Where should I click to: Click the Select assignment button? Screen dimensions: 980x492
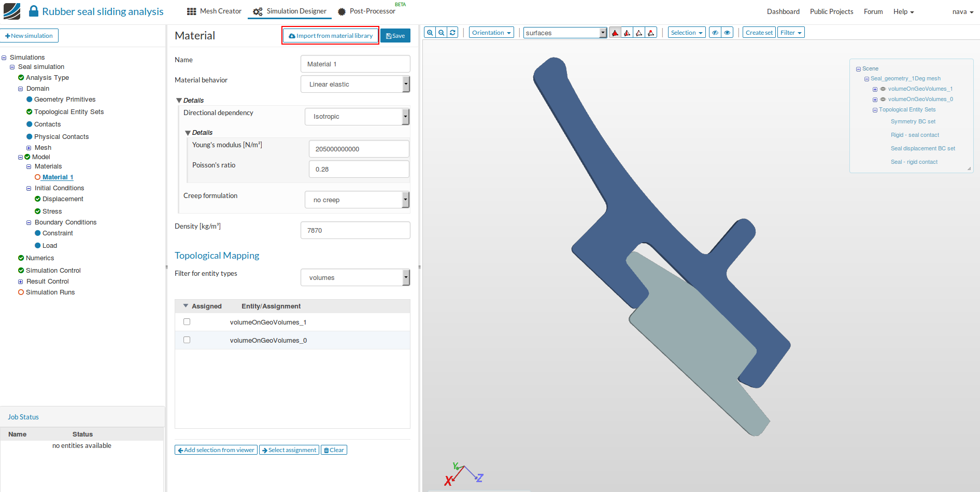coord(289,450)
